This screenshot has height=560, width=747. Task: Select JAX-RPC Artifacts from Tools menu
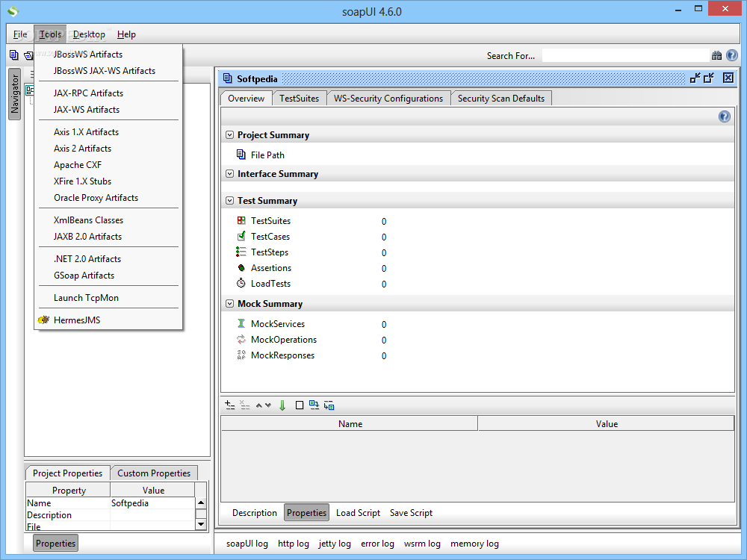(108, 93)
